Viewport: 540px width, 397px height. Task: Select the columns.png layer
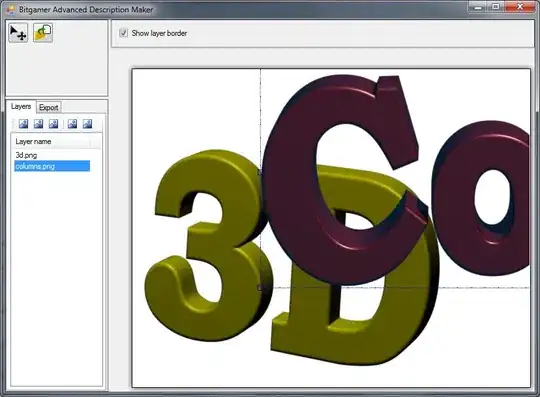click(52, 166)
